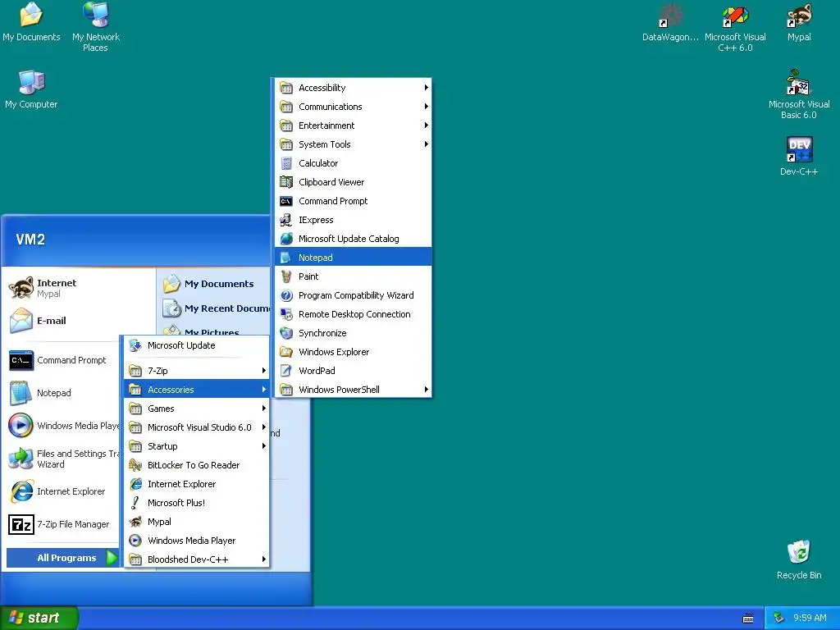Viewport: 840px width, 630px height.
Task: Click Microsoft Plus! in All Programs
Action: point(197,503)
